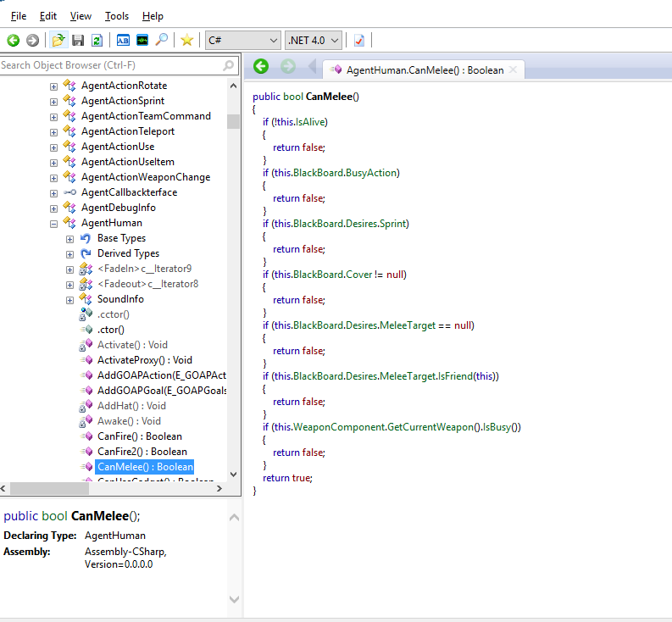Open the .NET 4.0 framework version dropdown
This screenshot has width=672, height=622.
314,40
